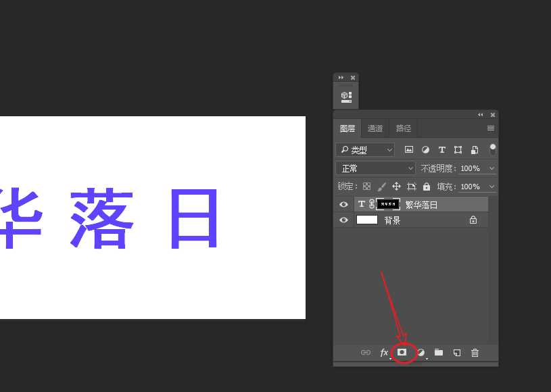551x392 pixels.
Task: Hide the 背景 background layer
Action: 344,220
